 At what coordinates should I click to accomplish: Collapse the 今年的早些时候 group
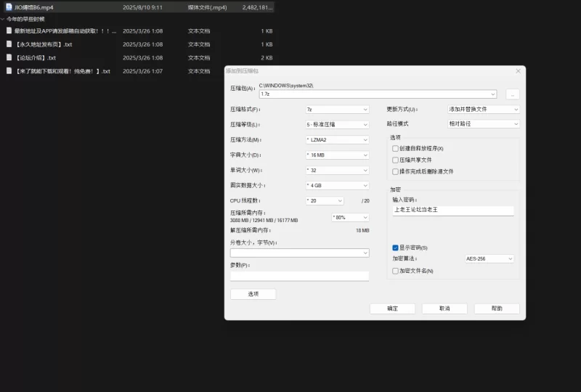pos(3,19)
